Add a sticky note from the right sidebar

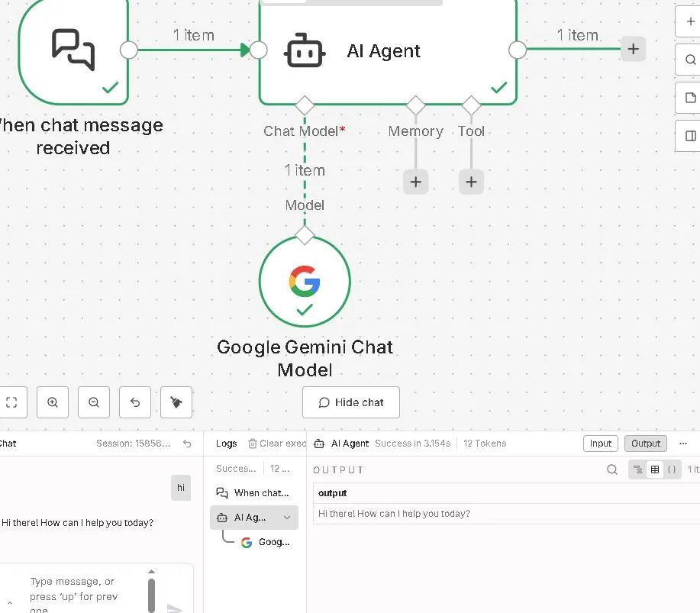(x=690, y=98)
